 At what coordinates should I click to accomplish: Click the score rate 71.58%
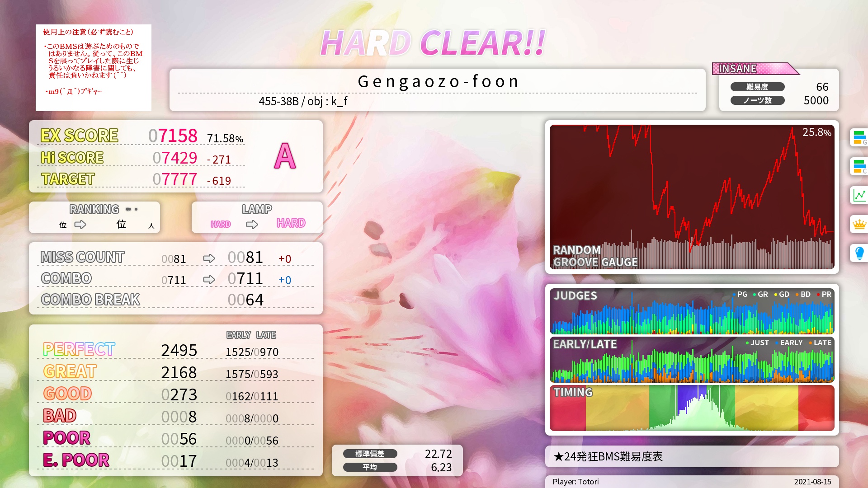tap(225, 139)
